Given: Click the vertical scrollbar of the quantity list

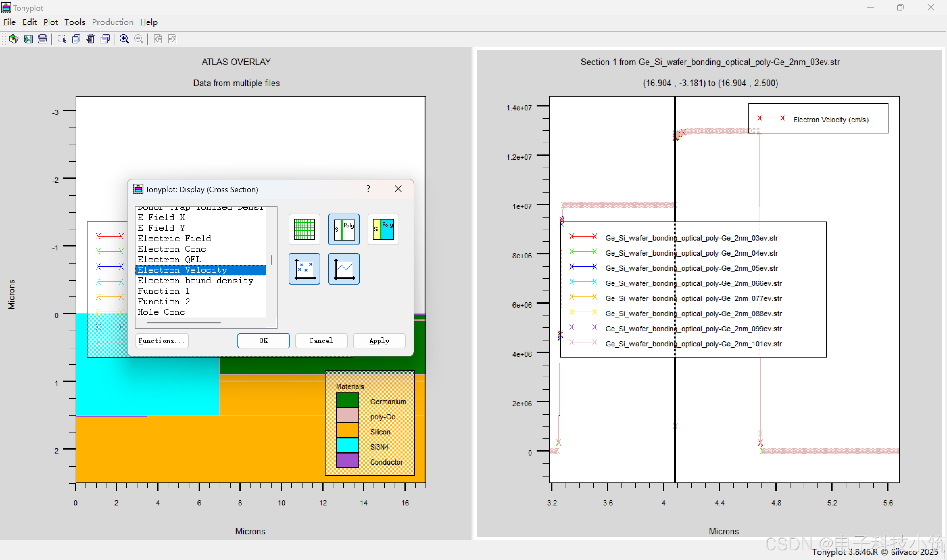Looking at the screenshot, I should coord(271,260).
